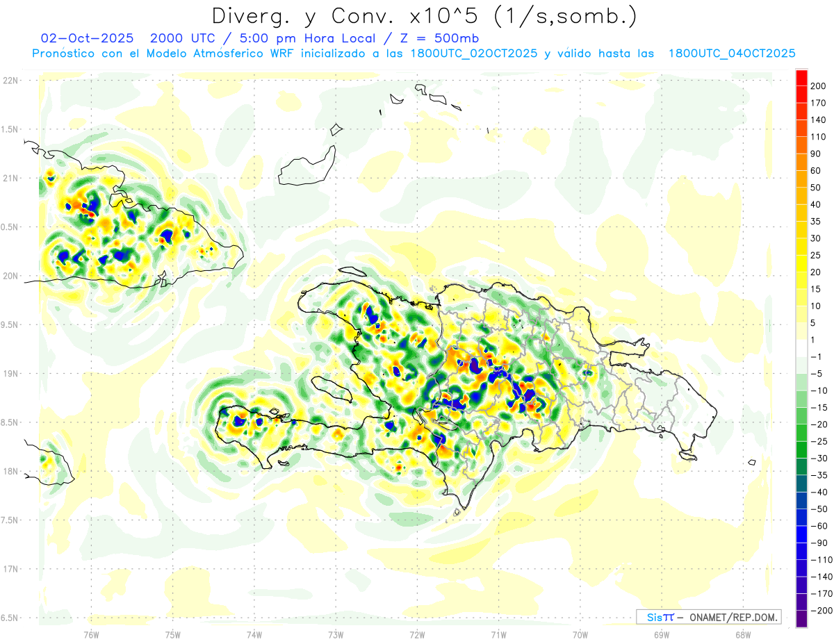Click the '-5' color scale label
Screen dimensions: 834x644
pyautogui.click(x=817, y=374)
